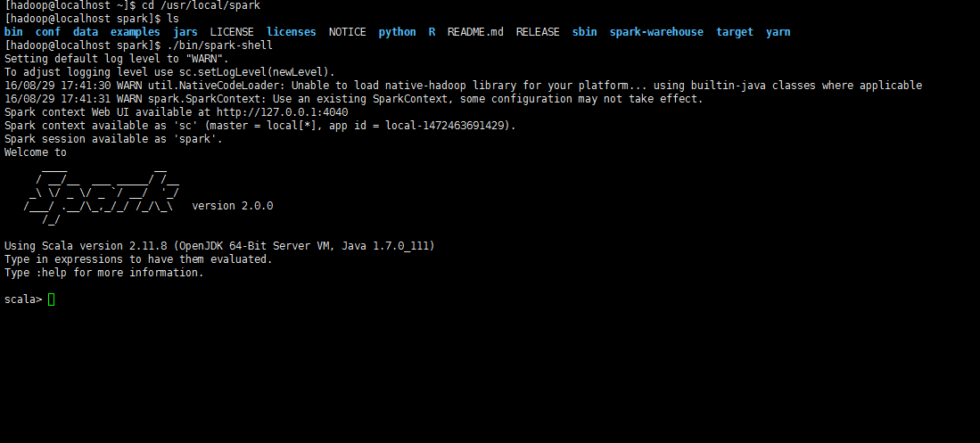Place cursor at the scala> prompt
980x443 pixels.
tap(23, 299)
